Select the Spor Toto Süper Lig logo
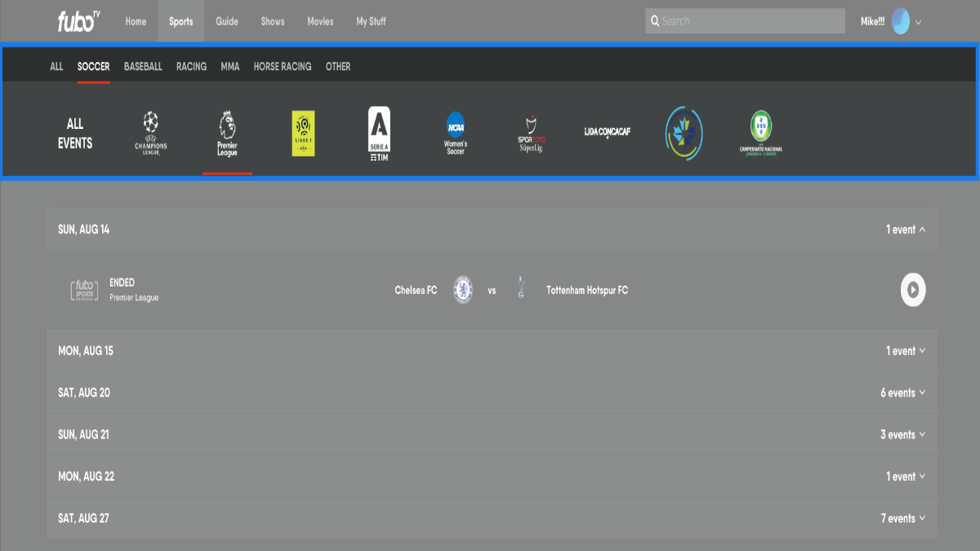Viewport: 980px width, 551px height. 531,134
